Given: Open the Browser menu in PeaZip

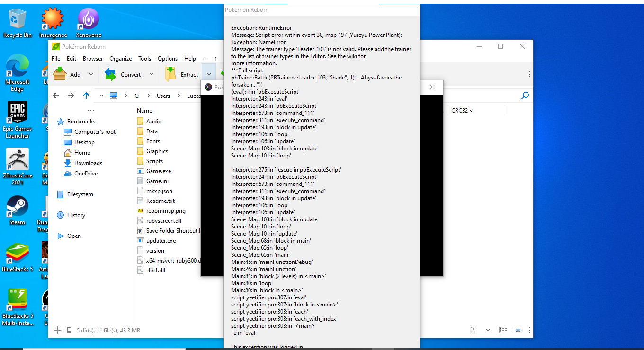Looking at the screenshot, I should [93, 59].
